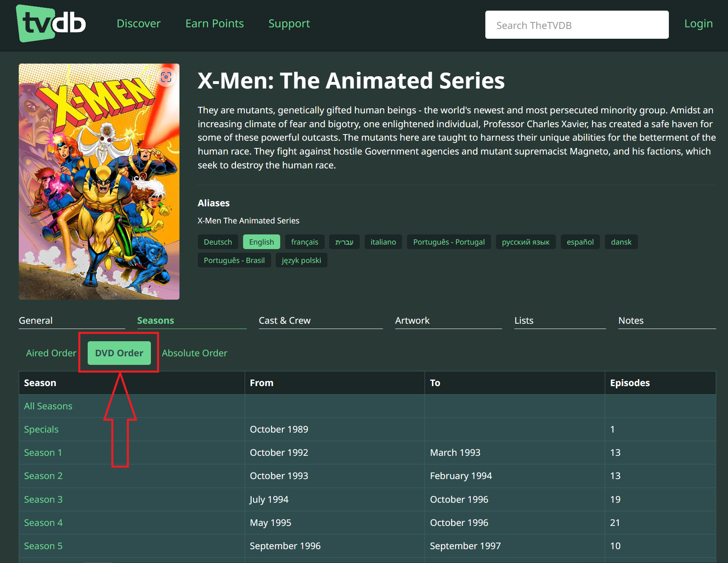728x563 pixels.
Task: Switch language to Deutsch
Action: point(218,242)
